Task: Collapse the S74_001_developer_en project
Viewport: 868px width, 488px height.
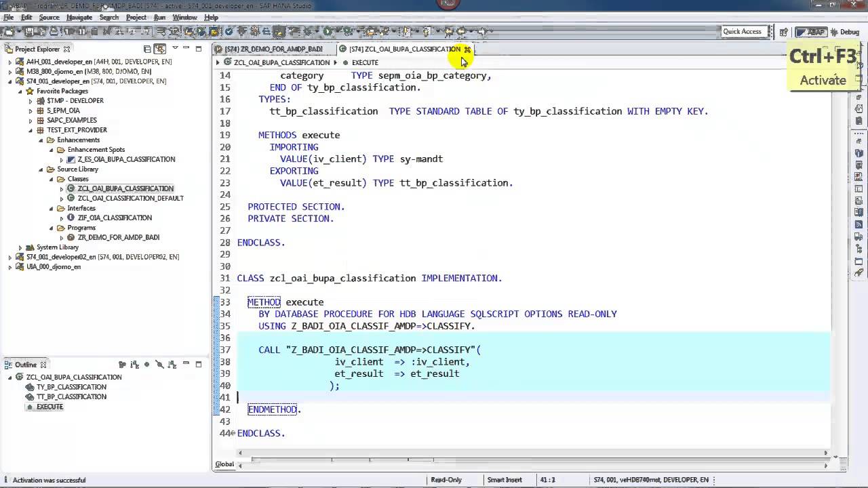Action: 9,81
